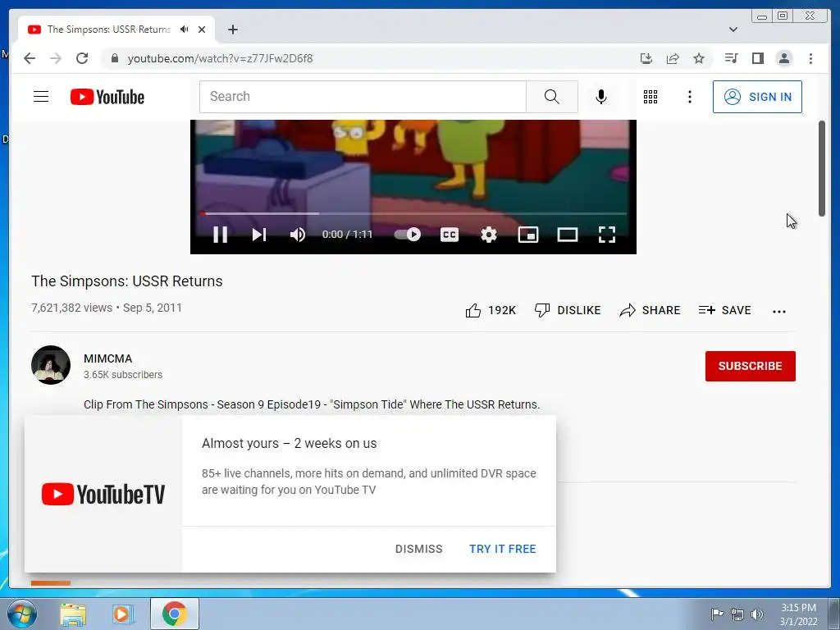Open a new browser tab
Image resolution: width=840 pixels, height=630 pixels.
[x=232, y=30]
